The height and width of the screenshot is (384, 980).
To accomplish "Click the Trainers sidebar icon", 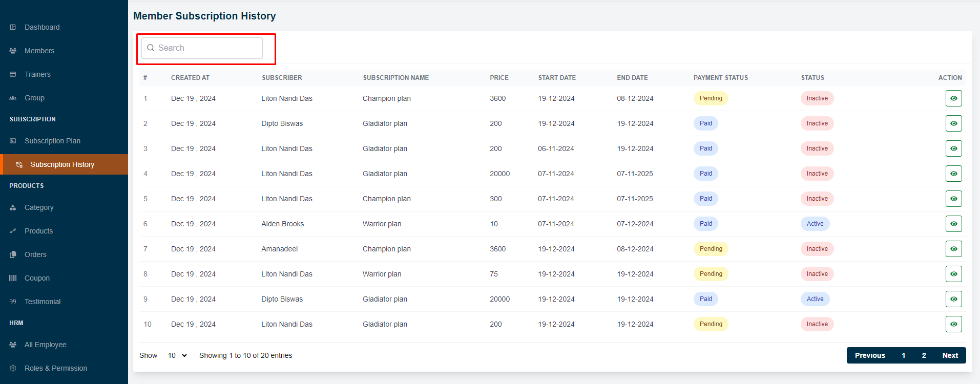I will 13,74.
